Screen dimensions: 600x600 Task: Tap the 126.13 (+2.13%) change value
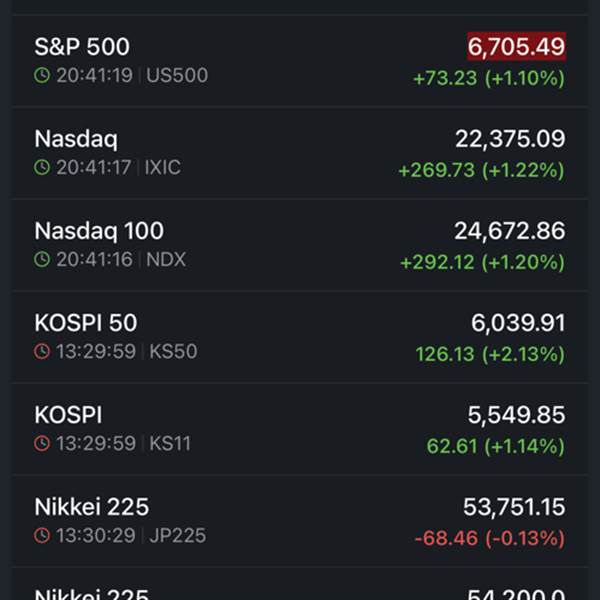[x=490, y=354]
